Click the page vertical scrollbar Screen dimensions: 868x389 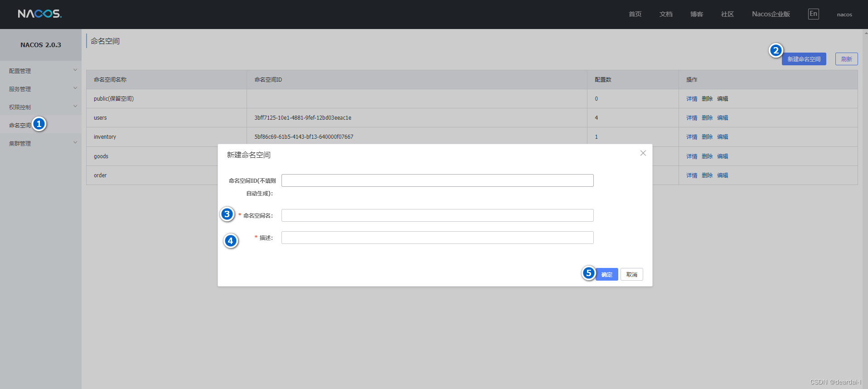click(x=865, y=209)
